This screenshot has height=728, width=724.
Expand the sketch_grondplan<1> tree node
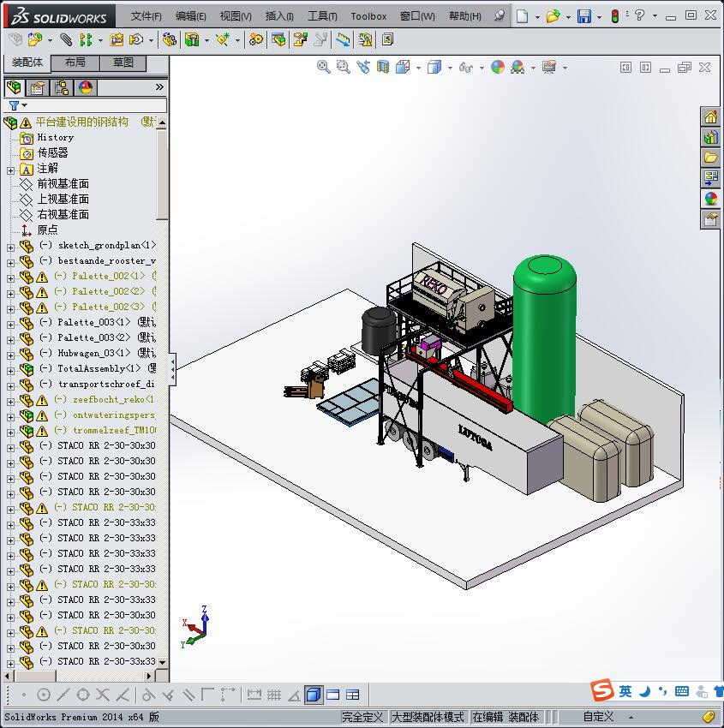click(10, 248)
